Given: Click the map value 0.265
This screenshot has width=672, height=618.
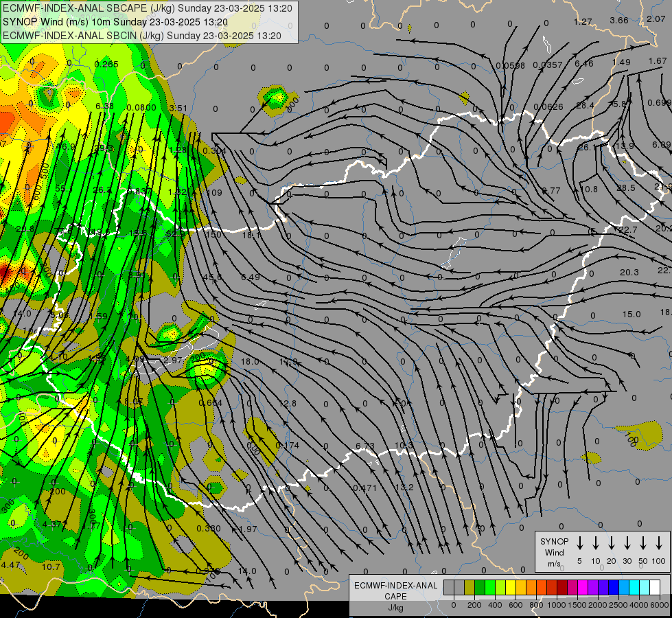Looking at the screenshot, I should (x=106, y=65).
